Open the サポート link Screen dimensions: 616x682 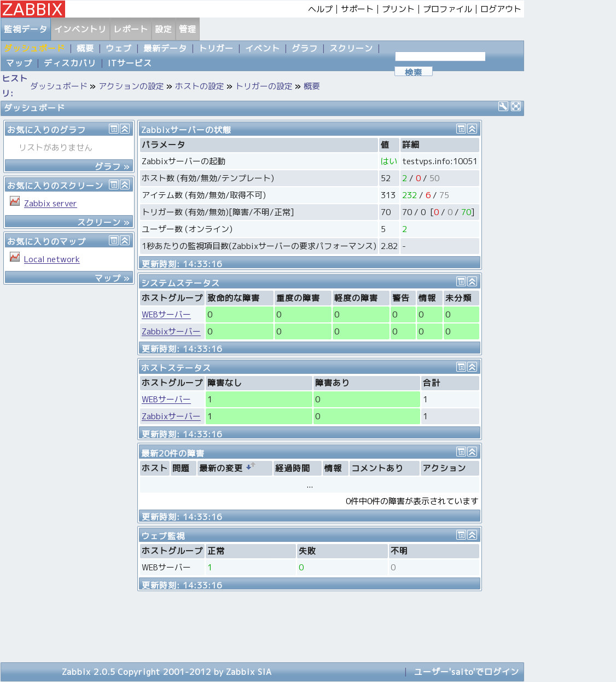pyautogui.click(x=357, y=9)
